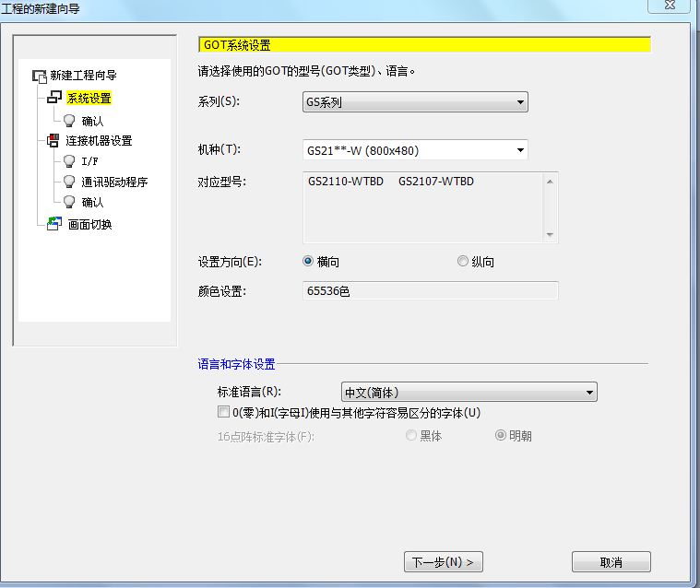The image size is (700, 588).
Task: Click the 取消 button
Action: point(611,562)
